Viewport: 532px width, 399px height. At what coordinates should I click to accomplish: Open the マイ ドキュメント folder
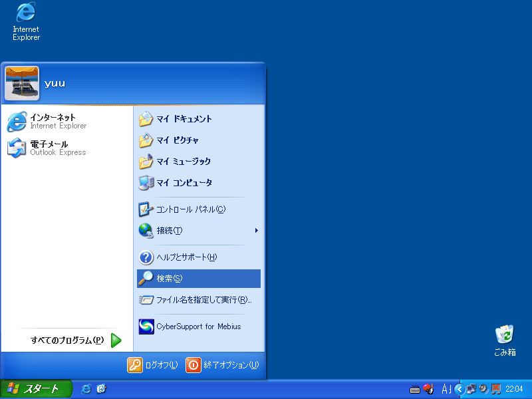click(x=184, y=119)
